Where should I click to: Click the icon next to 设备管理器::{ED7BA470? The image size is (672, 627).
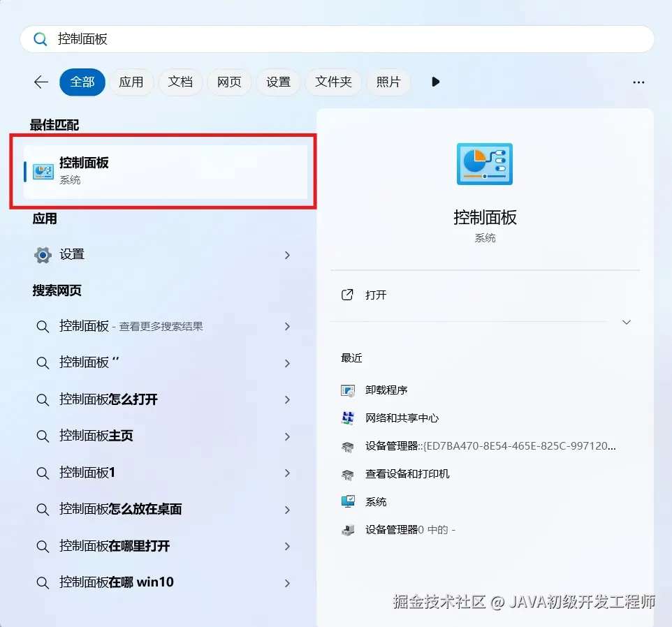[x=348, y=446]
